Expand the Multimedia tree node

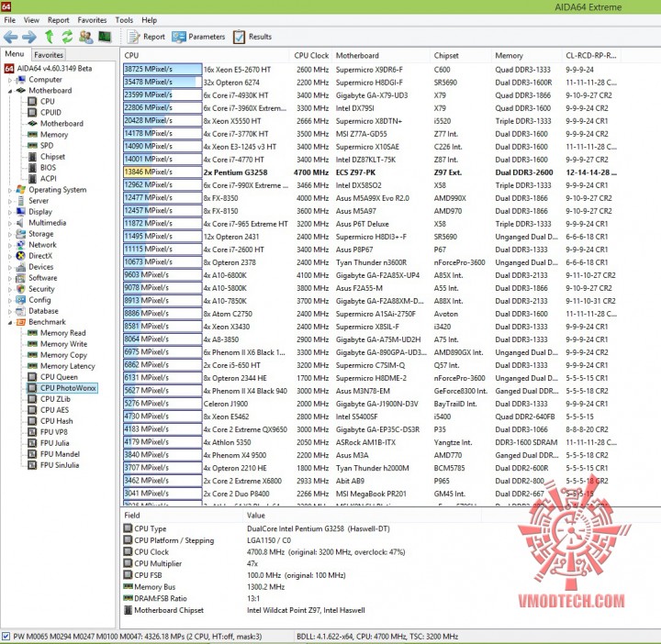[10, 223]
